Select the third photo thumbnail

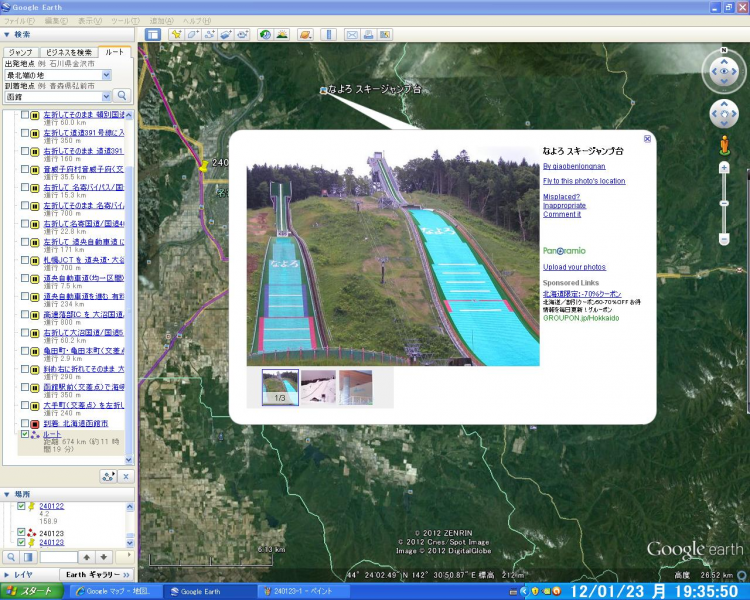pos(355,387)
